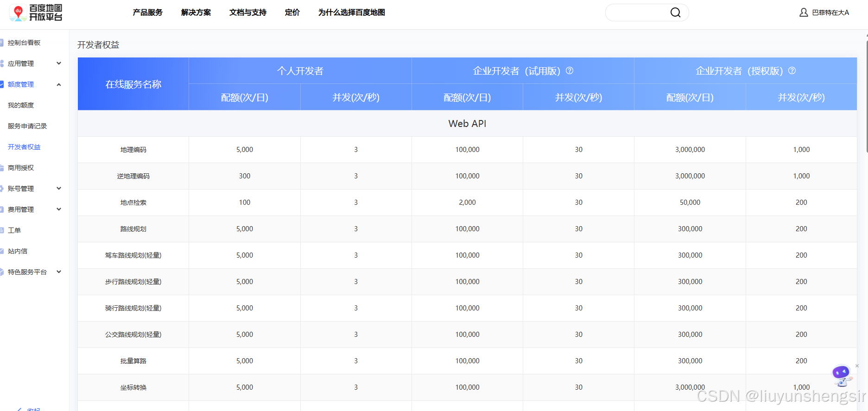The width and height of the screenshot is (868, 411).
Task: Click the 路线规划 service name
Action: 133,229
